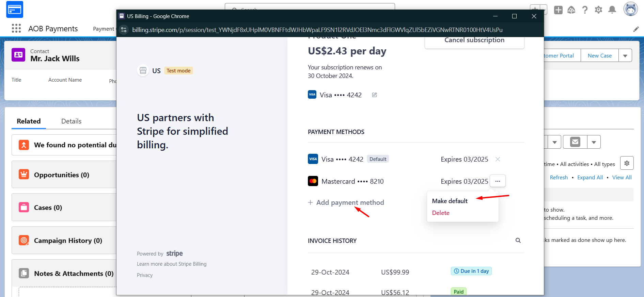
Task: Click the AOB Payments app logo
Action: click(x=15, y=10)
